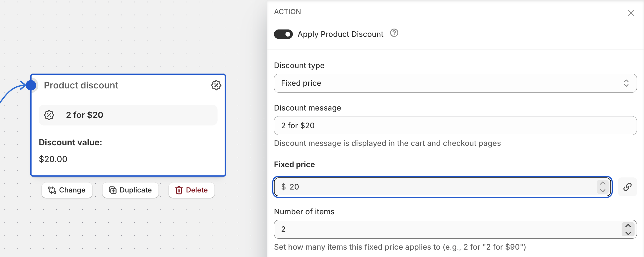Focus the Fixed price input field

point(436,187)
